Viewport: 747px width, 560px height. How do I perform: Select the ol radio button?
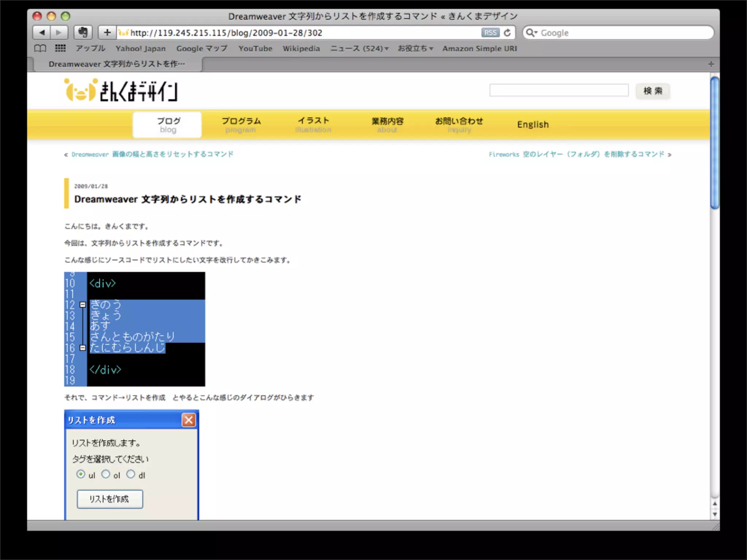pyautogui.click(x=106, y=474)
